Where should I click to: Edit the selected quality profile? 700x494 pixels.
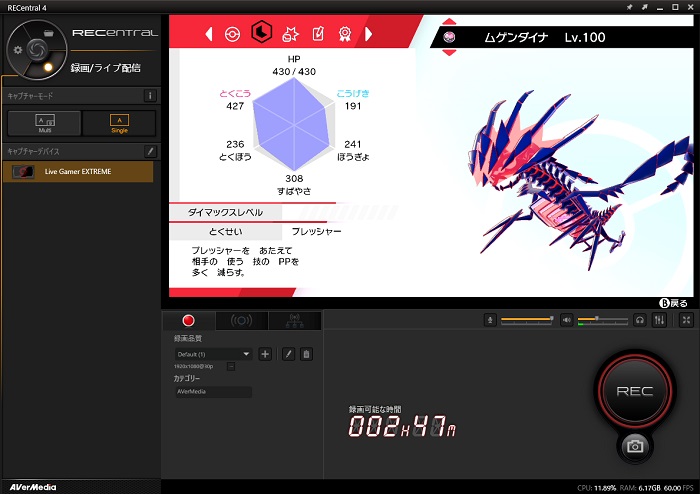coord(288,354)
